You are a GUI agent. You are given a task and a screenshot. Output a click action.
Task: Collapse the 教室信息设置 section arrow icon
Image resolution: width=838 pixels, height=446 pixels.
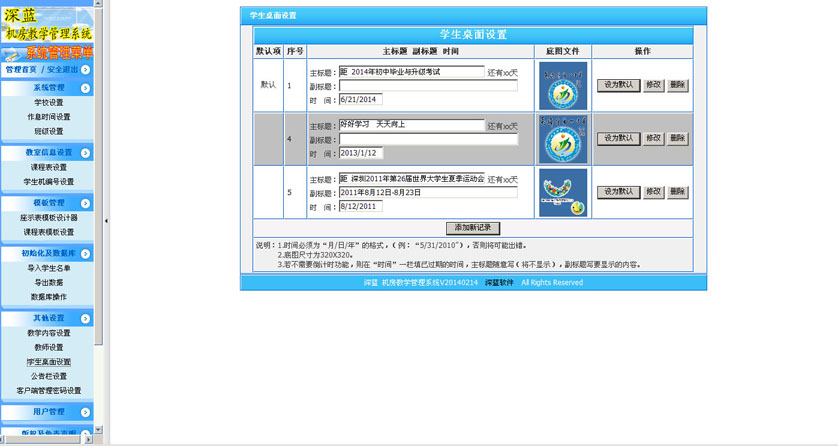(85, 153)
